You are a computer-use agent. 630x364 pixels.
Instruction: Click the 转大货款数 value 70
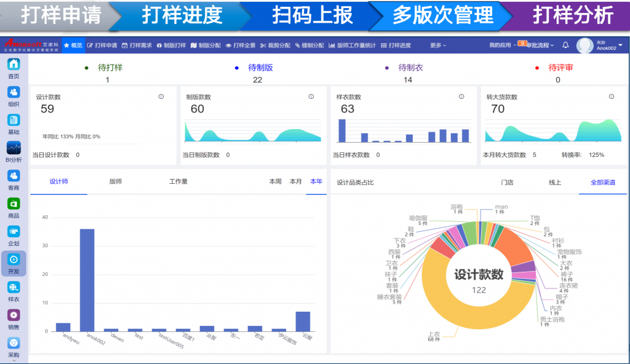(498, 109)
